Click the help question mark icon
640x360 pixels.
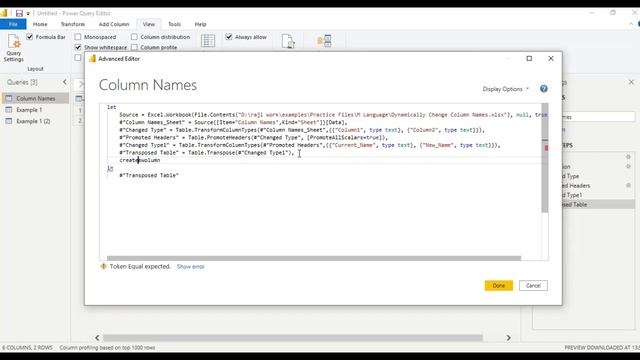(544, 89)
